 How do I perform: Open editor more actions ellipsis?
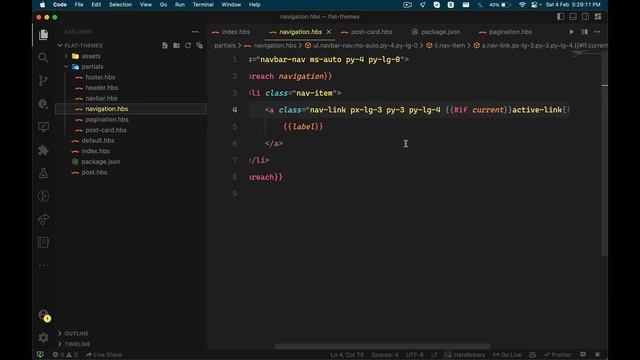pyautogui.click(x=597, y=32)
